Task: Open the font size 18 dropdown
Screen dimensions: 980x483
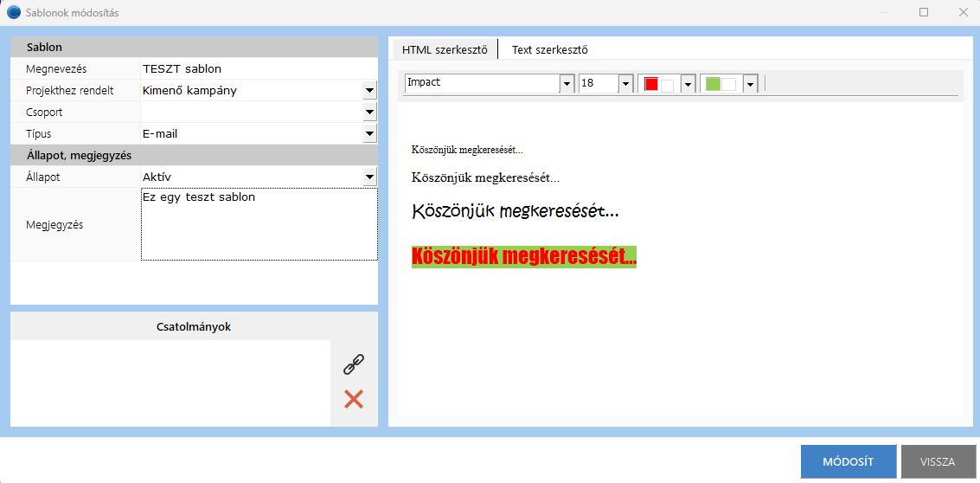Action: (x=625, y=84)
